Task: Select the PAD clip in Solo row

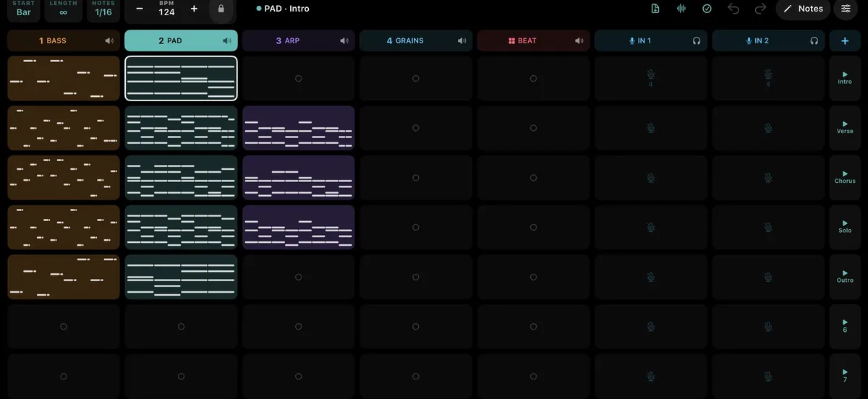Action: [181, 227]
